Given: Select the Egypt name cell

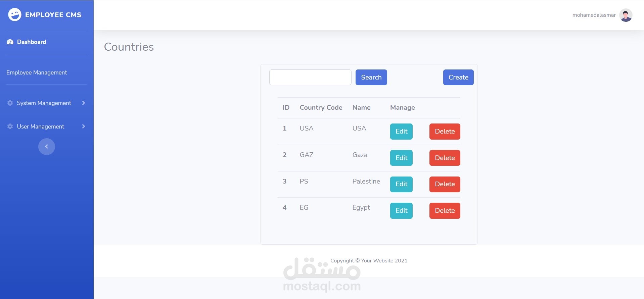Looking at the screenshot, I should tap(361, 208).
